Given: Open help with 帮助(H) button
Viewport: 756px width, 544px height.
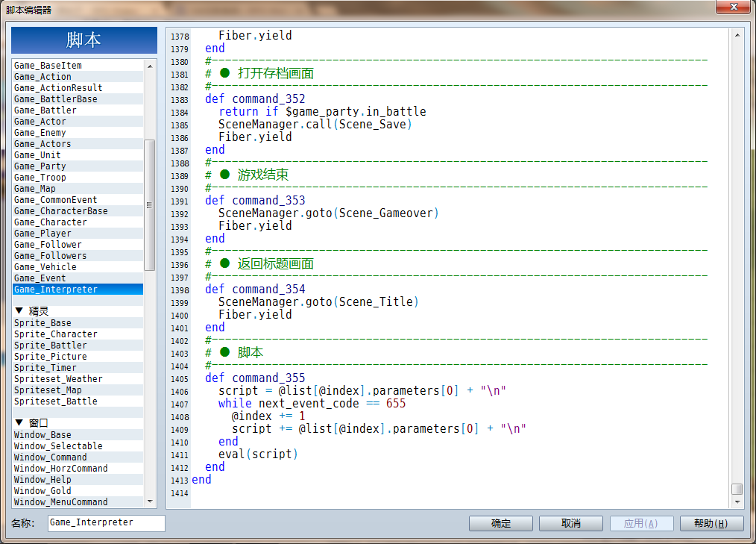Looking at the screenshot, I should point(711,523).
